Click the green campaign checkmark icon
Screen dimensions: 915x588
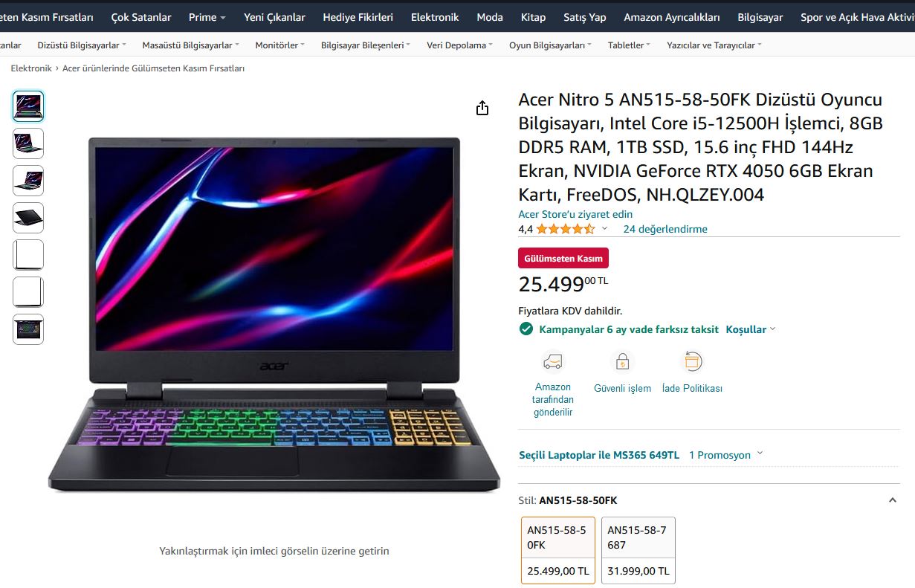click(526, 329)
